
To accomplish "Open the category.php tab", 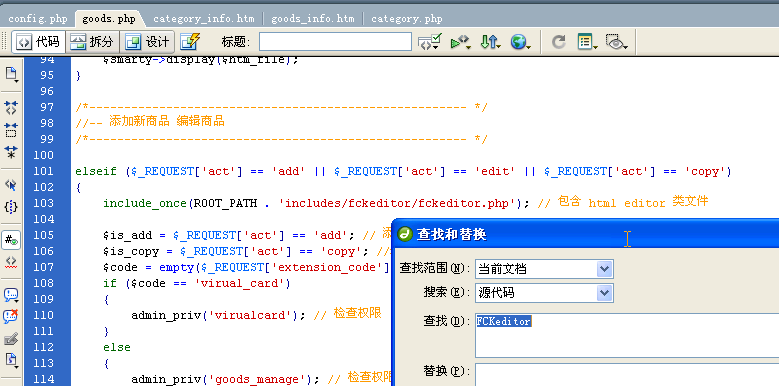I will coord(406,19).
